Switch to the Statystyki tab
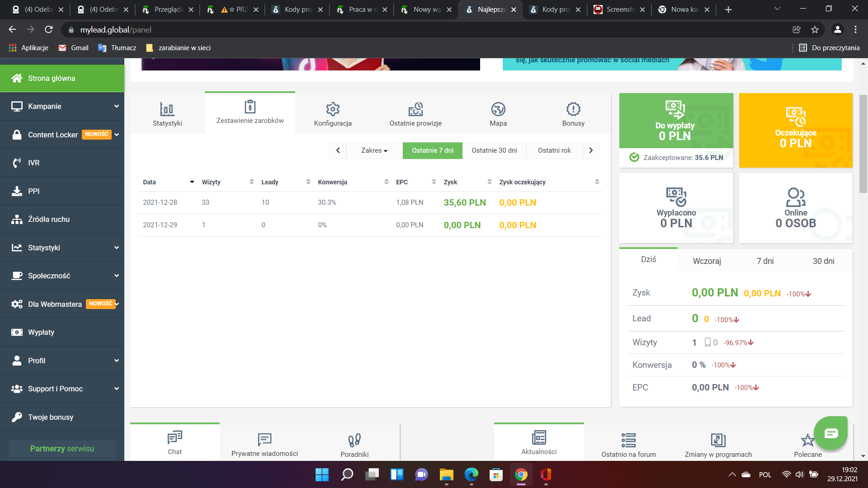This screenshot has width=868, height=488. pyautogui.click(x=167, y=114)
